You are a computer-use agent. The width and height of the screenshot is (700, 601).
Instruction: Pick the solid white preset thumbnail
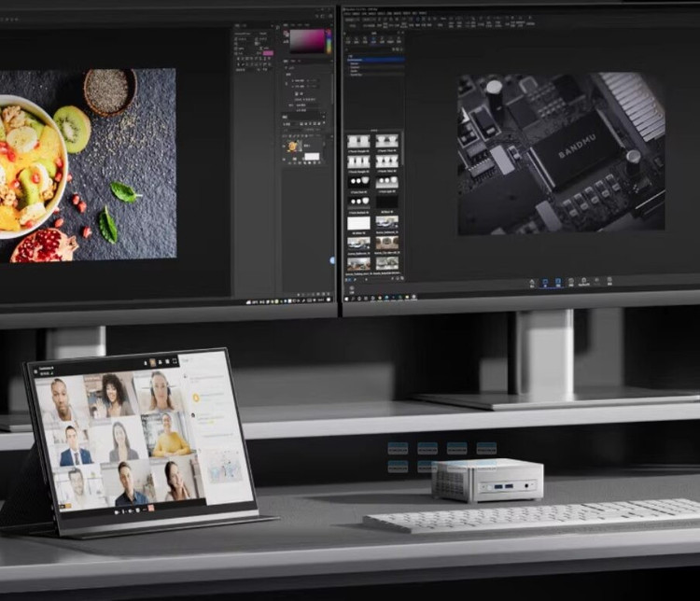[359, 223]
